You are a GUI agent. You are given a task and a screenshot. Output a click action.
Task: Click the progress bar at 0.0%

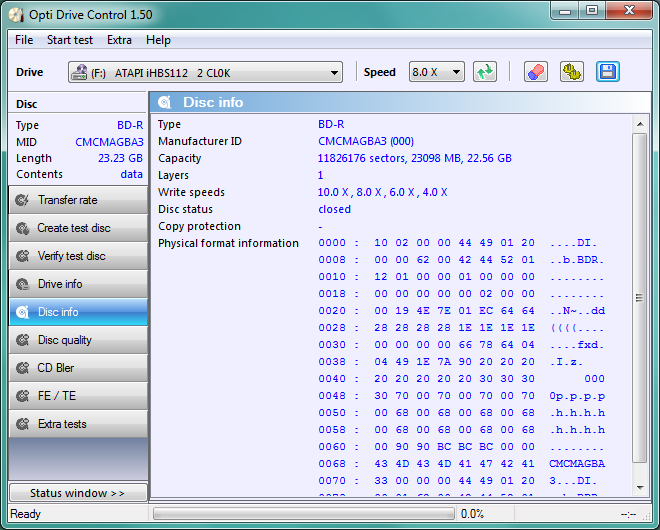304,514
